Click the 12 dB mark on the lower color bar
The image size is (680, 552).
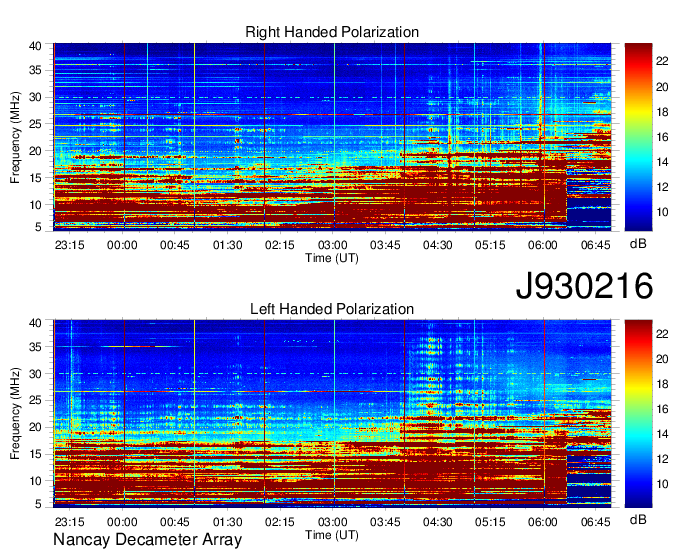coord(662,459)
